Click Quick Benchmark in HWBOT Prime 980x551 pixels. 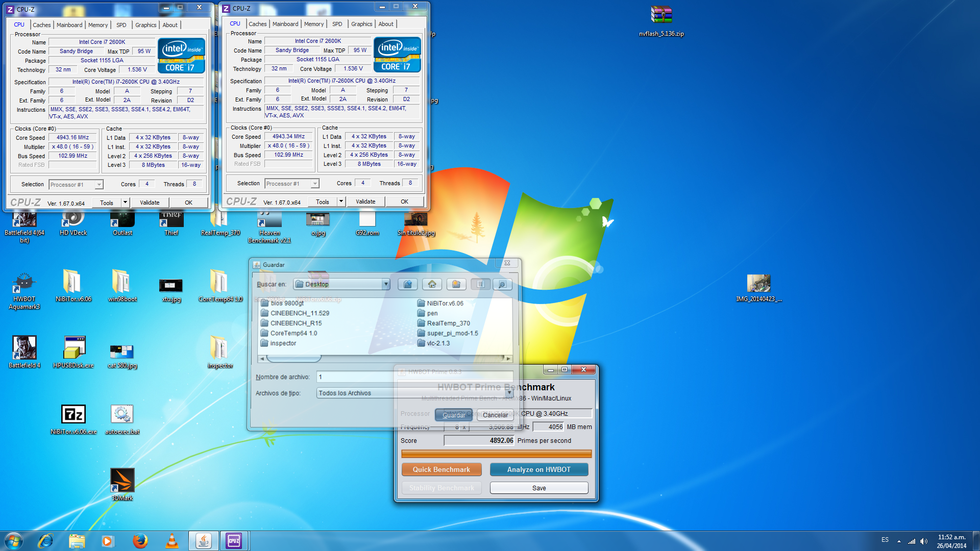coord(442,469)
